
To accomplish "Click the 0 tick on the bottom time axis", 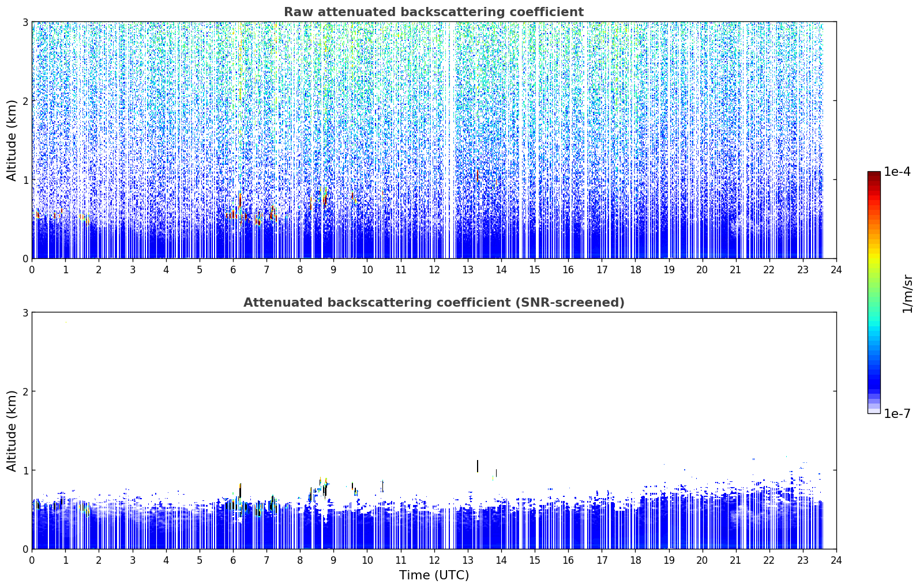I will point(32,560).
